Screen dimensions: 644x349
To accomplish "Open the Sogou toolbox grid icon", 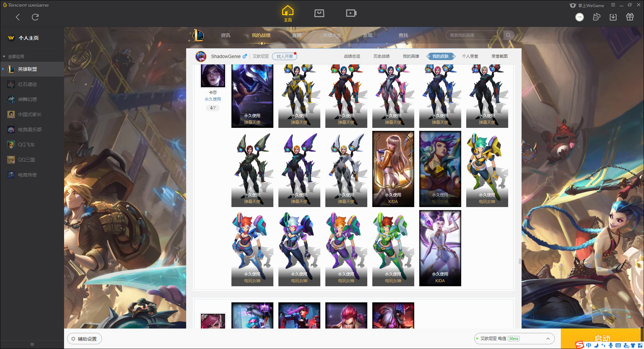I will [x=640, y=345].
